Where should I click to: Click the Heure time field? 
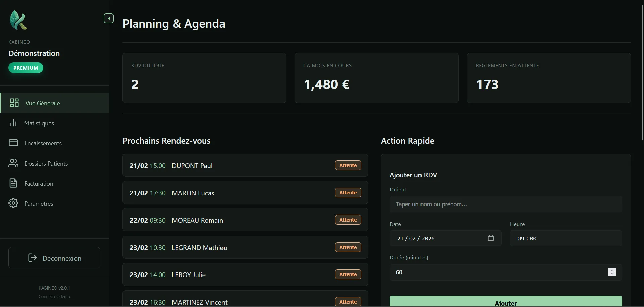pos(566,238)
